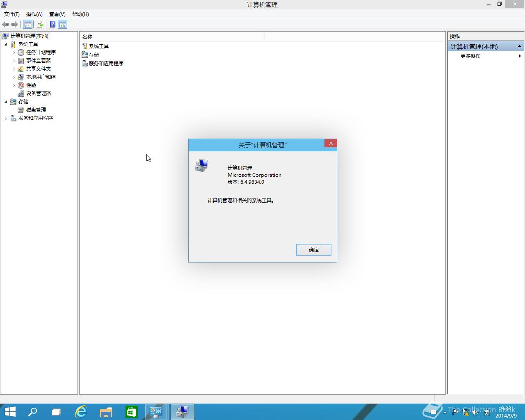Switch to Server Manager taskbar icon
This screenshot has height=420, width=525.
click(x=156, y=412)
